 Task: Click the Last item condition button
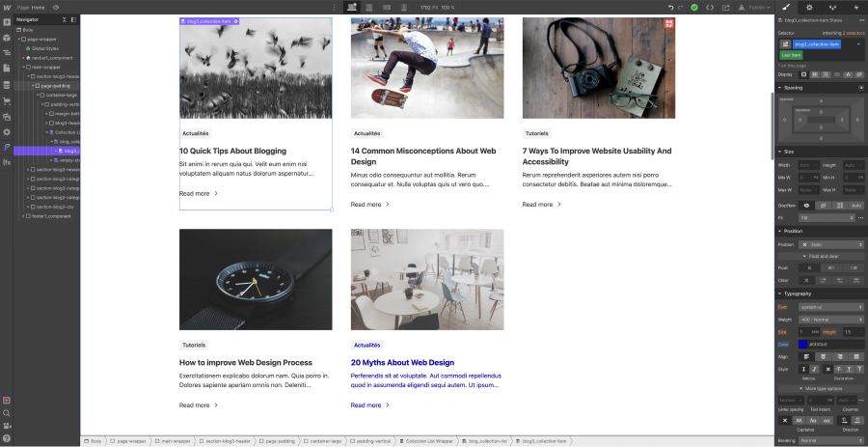pos(791,55)
